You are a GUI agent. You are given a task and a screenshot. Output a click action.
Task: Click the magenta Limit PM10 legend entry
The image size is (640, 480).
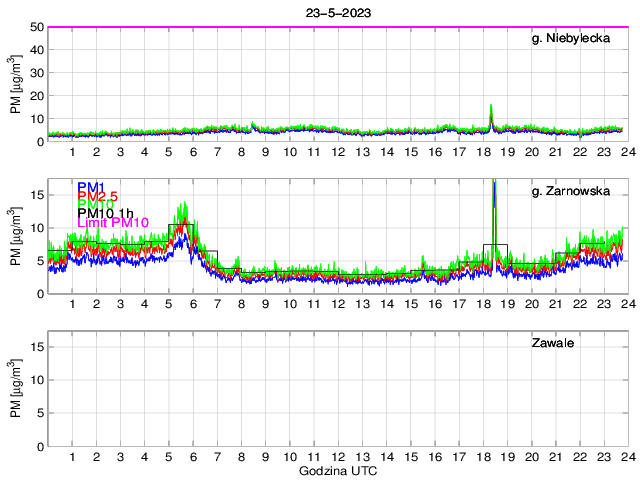click(112, 223)
